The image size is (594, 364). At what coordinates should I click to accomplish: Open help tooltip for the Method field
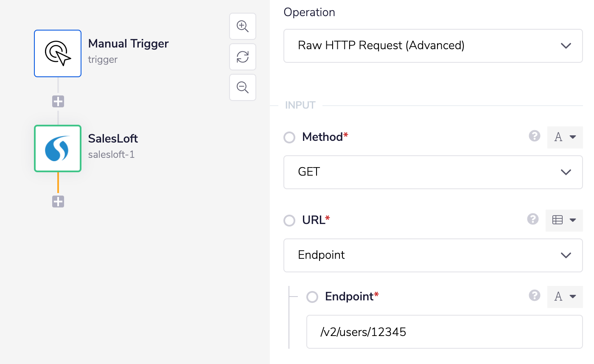[x=535, y=137]
